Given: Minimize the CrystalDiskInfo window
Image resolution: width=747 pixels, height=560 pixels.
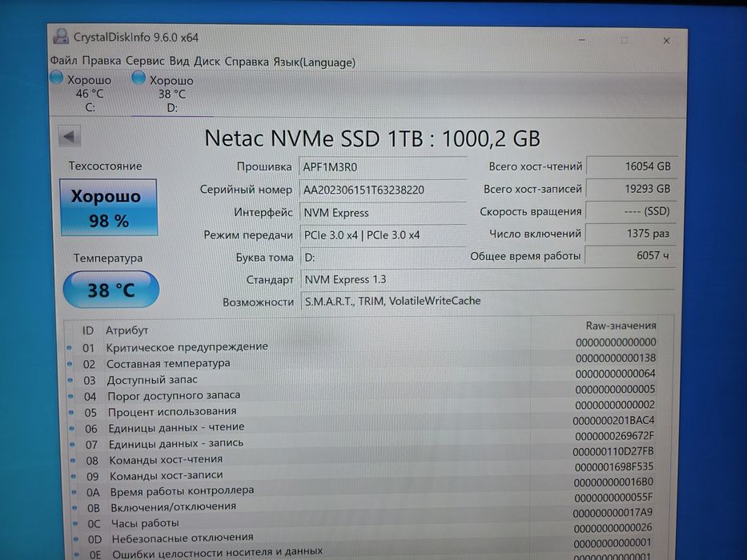Looking at the screenshot, I should pos(582,40).
